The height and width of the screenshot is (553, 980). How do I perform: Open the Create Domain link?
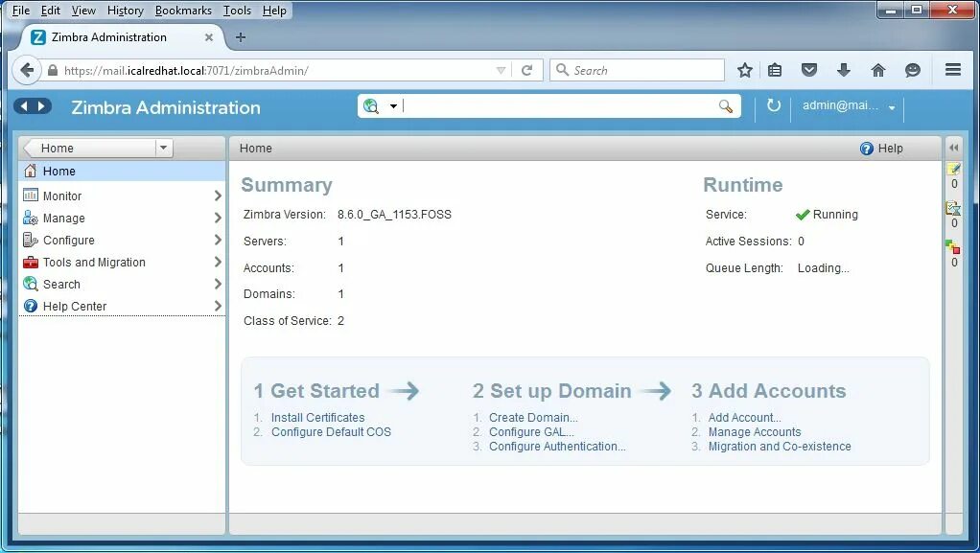click(x=533, y=418)
